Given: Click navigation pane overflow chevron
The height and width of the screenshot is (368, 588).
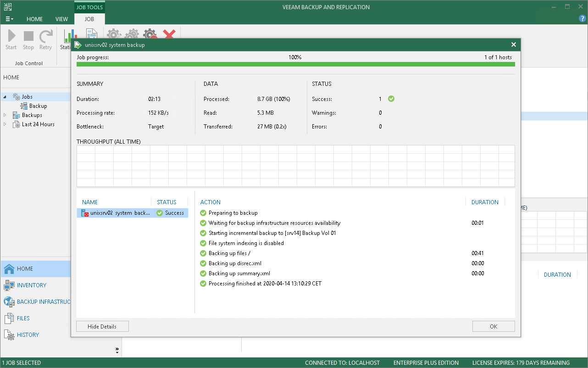Looking at the screenshot, I should pos(117,351).
